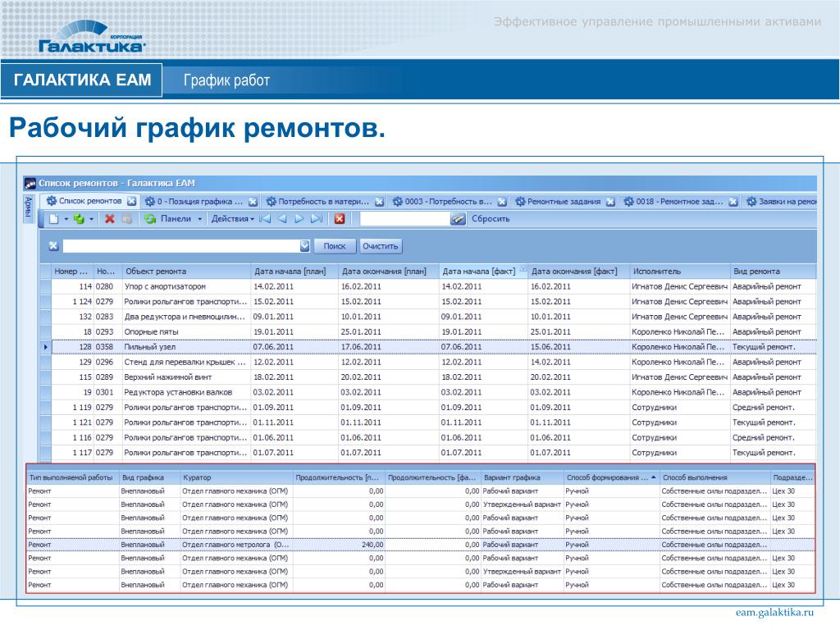Click the ГАЛАКТИКА EAM header button
840x630 pixels.
point(82,80)
